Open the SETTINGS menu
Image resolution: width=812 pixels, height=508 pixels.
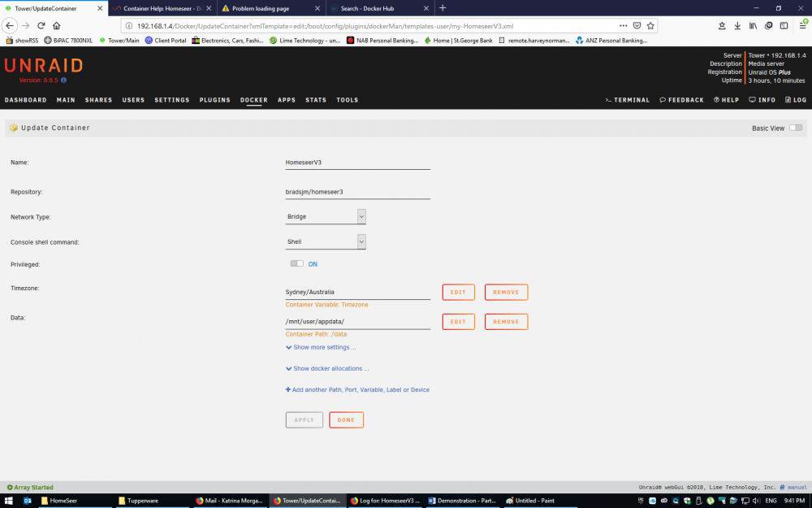point(172,99)
